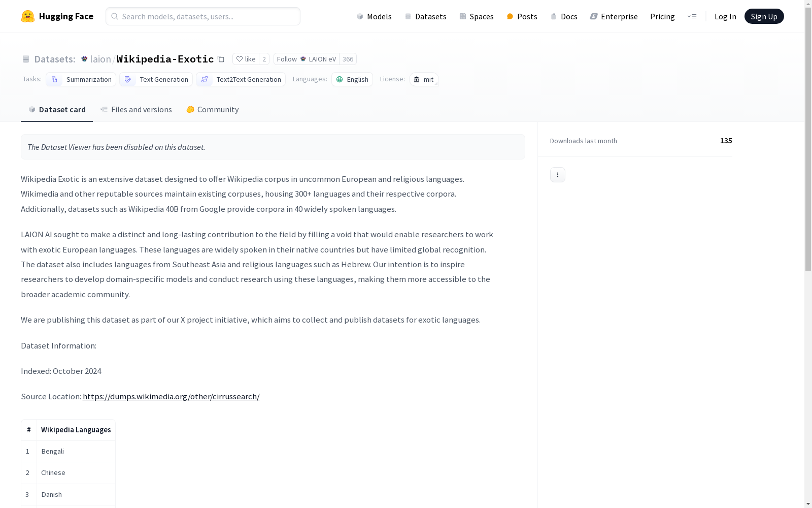The width and height of the screenshot is (812, 508).
Task: Select the Summarization task tag
Action: click(81, 79)
